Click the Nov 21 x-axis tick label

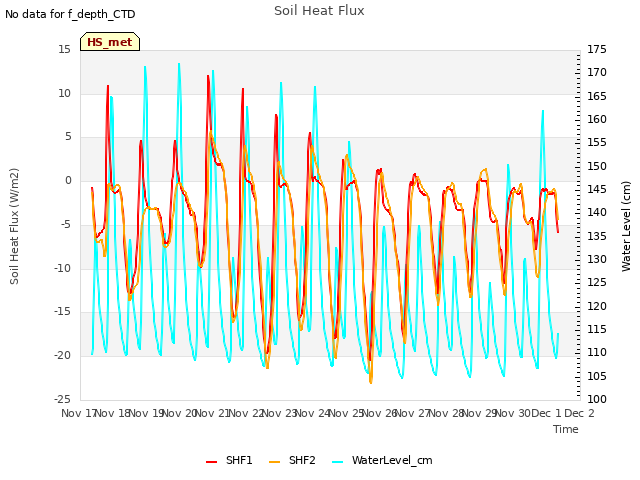click(211, 413)
